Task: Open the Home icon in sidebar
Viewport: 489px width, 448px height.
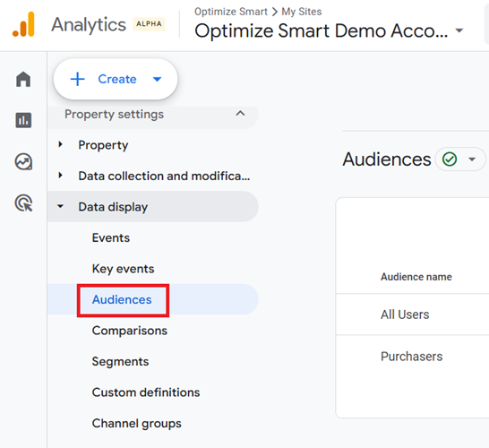Action: click(23, 79)
